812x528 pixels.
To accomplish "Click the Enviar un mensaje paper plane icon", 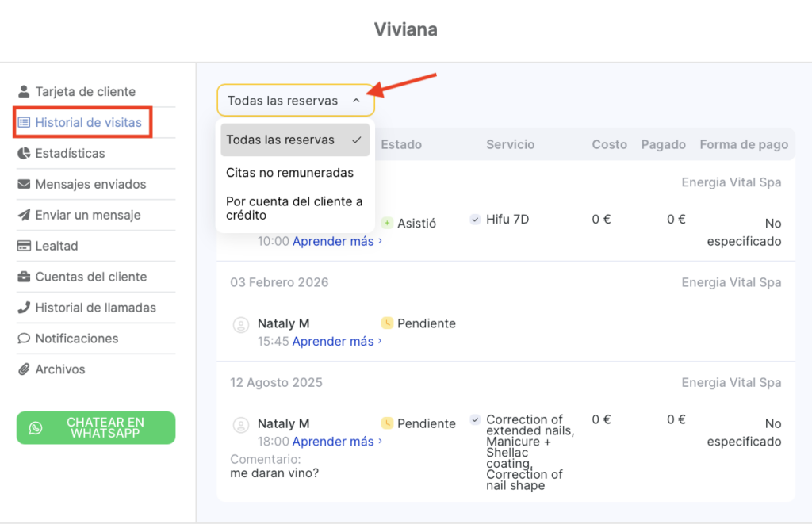I will (x=24, y=216).
